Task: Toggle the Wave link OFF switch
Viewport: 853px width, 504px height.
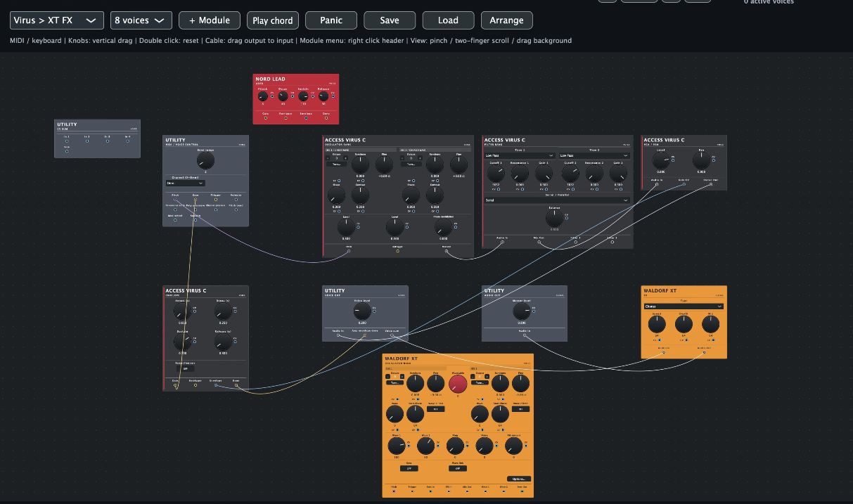Action: point(458,467)
